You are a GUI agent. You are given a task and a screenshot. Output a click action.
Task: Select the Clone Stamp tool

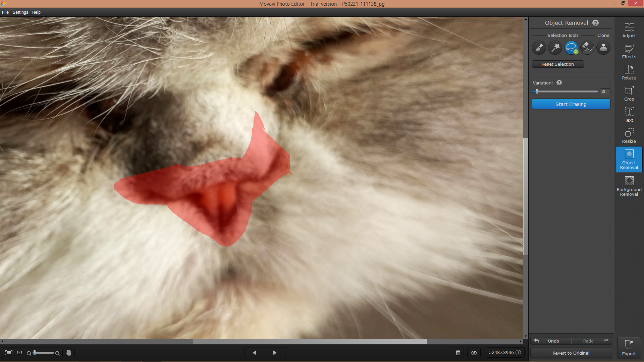603,48
